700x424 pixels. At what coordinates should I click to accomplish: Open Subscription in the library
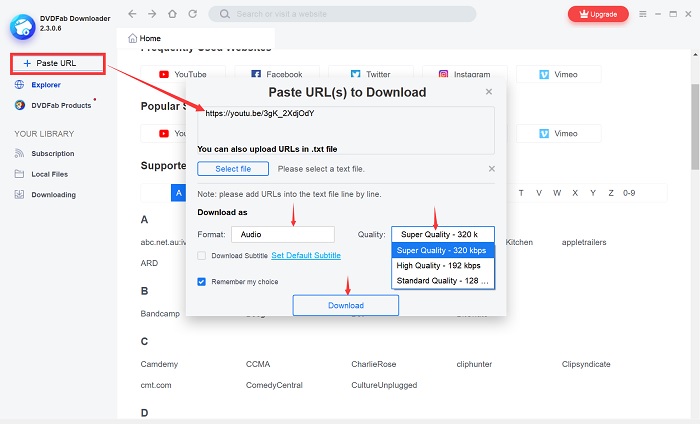click(x=52, y=154)
